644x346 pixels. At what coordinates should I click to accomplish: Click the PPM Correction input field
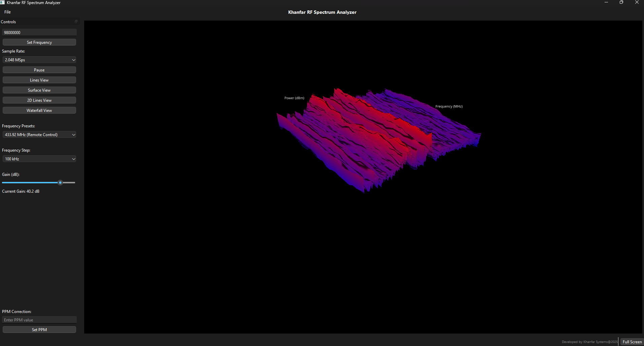click(x=39, y=320)
